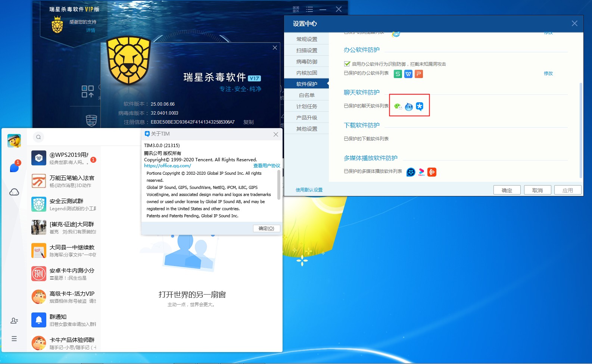Open the 群通知 entry
This screenshot has height=364, width=592.
(64, 320)
